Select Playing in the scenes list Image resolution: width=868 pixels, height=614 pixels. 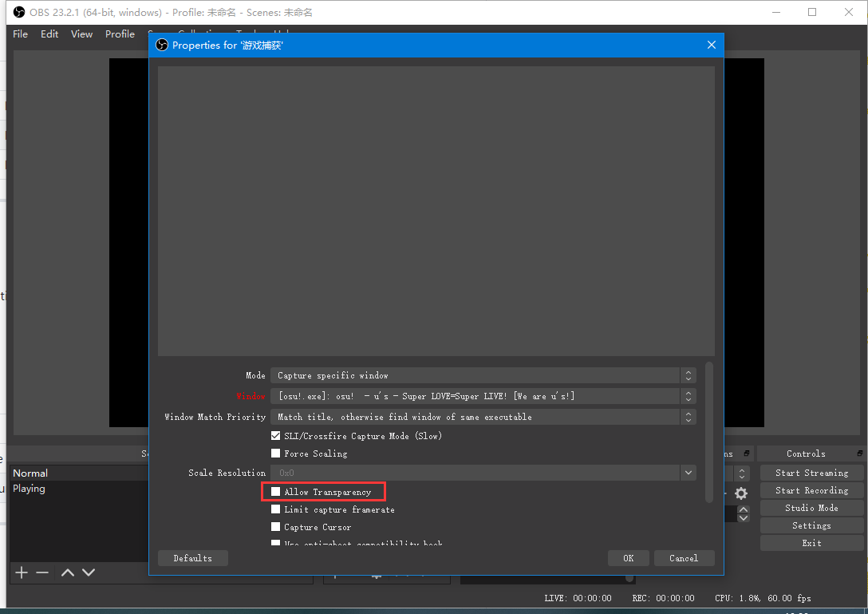30,488
